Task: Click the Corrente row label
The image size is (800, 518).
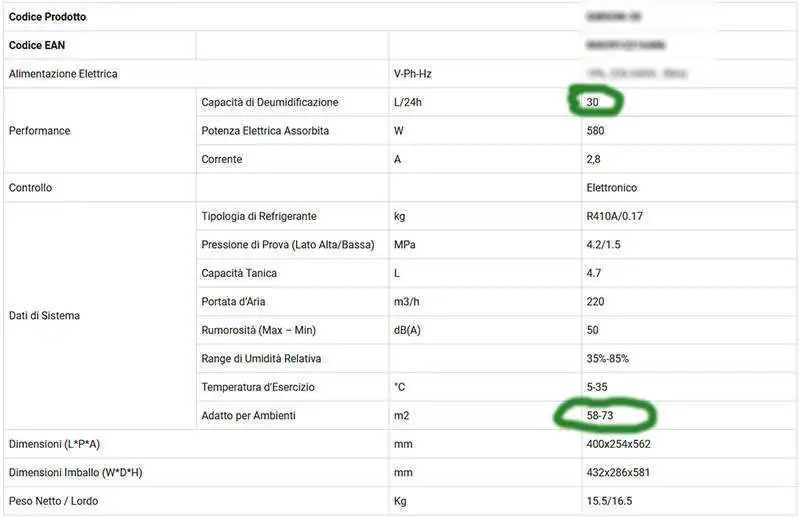Action: coord(221,159)
